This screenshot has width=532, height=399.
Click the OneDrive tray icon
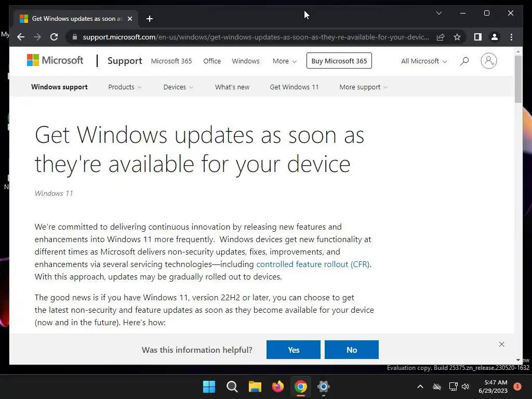coord(437,387)
